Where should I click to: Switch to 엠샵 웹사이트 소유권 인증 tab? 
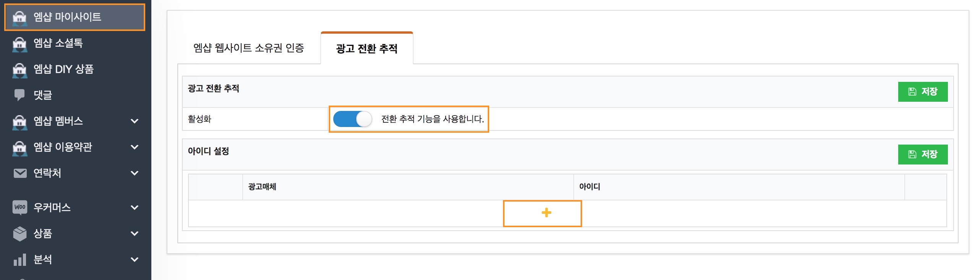248,48
